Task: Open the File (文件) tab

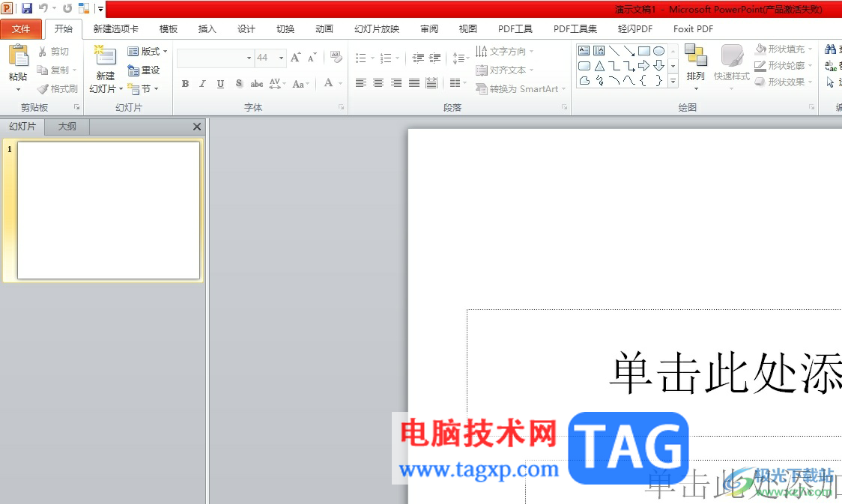Action: tap(21, 29)
